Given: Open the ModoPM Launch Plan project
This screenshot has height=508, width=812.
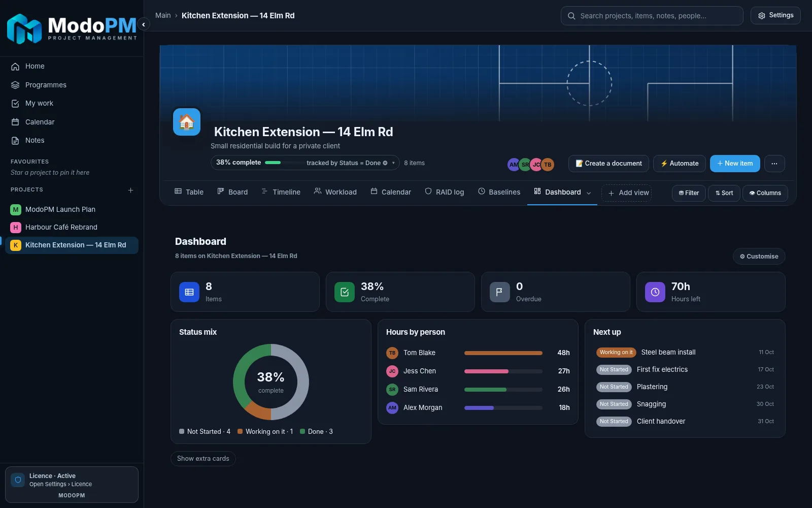Looking at the screenshot, I should tap(72, 209).
